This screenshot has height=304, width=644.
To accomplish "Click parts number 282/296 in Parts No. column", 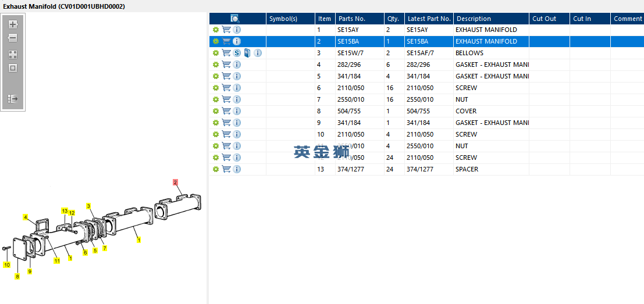I will coord(349,65).
